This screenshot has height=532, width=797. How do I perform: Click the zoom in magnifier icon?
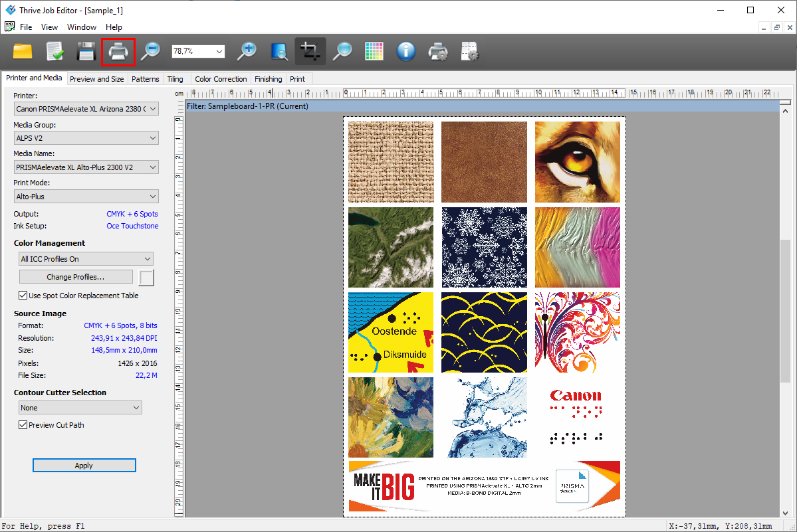click(x=247, y=52)
